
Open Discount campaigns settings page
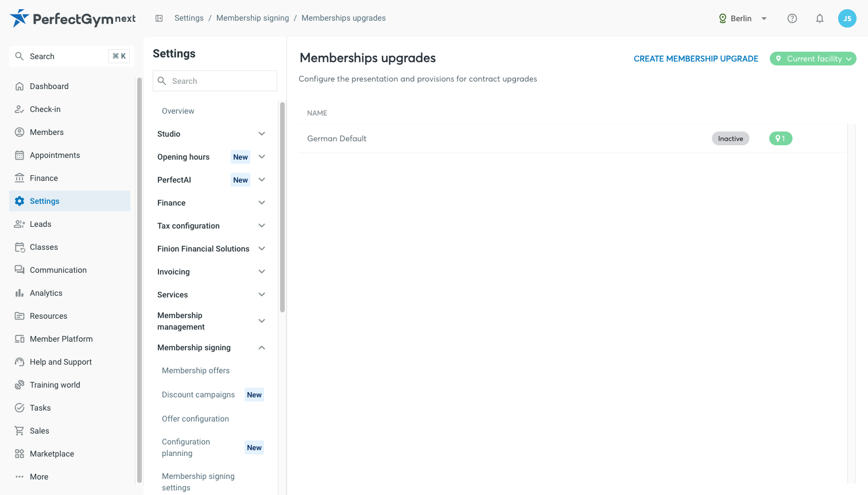tap(198, 395)
